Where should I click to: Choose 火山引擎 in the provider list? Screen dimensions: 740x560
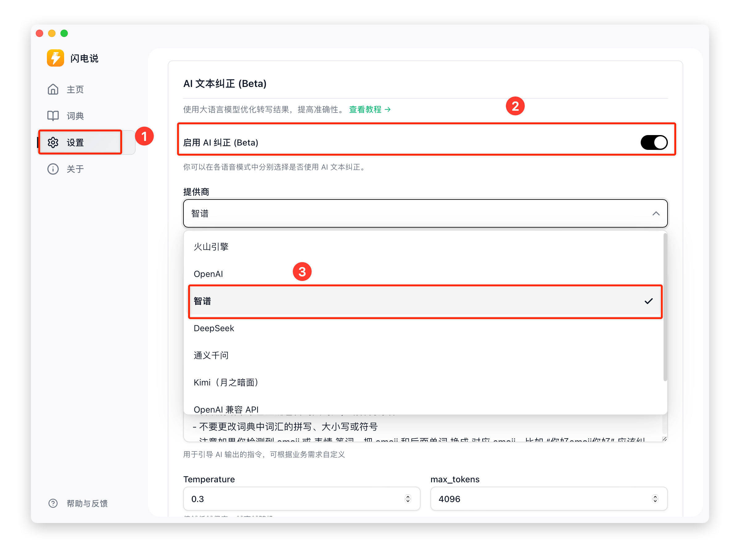pyautogui.click(x=211, y=247)
